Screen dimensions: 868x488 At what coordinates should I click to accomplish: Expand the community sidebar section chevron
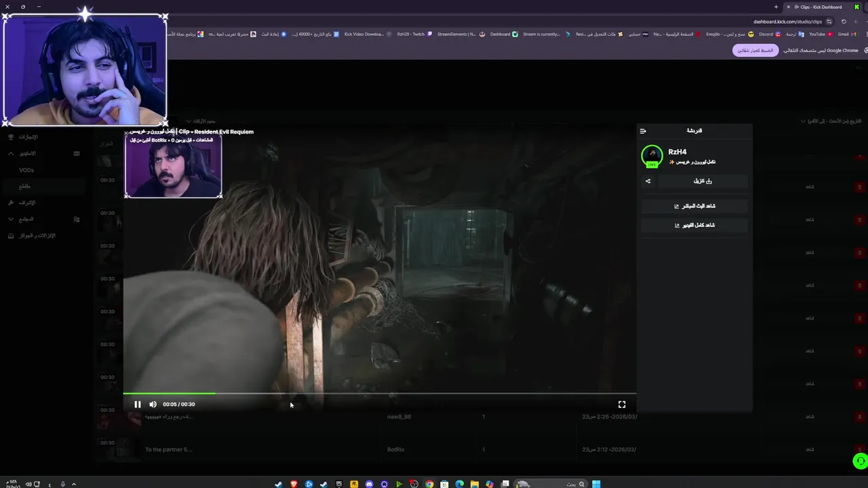click(x=11, y=219)
